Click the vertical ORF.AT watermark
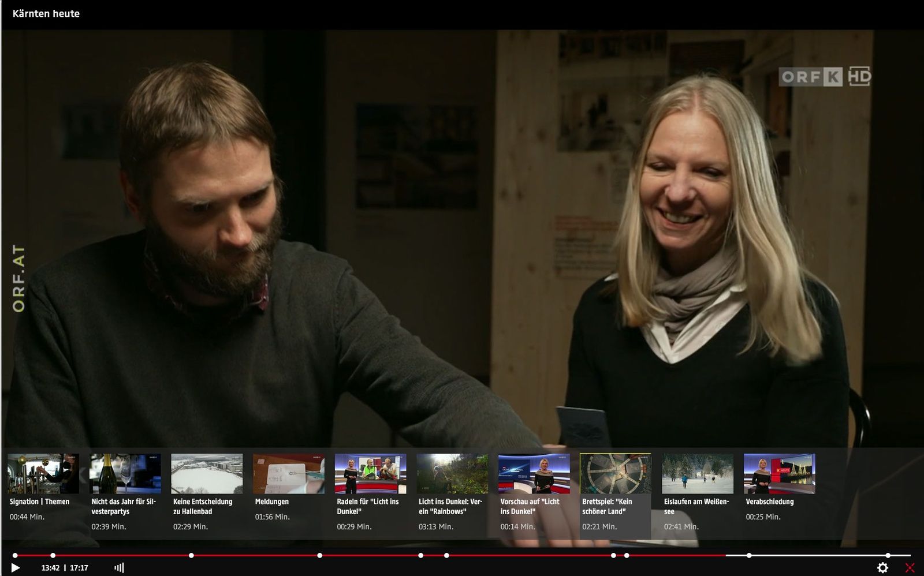Viewport: 924px width, 576px height. click(x=18, y=279)
